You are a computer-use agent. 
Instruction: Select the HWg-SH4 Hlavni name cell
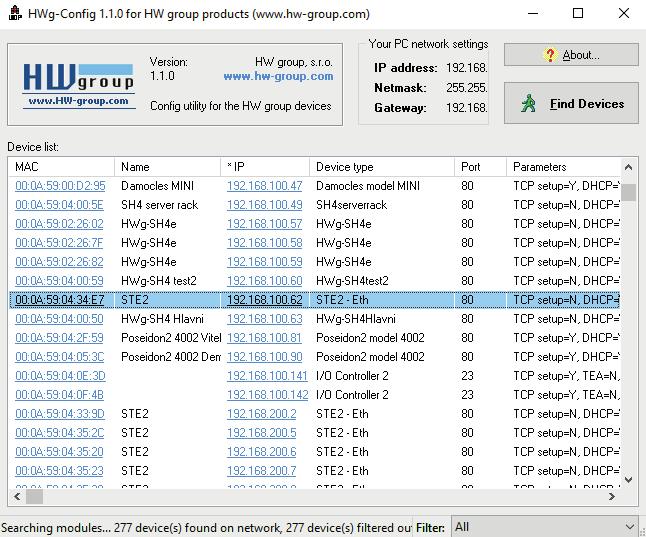click(x=162, y=319)
